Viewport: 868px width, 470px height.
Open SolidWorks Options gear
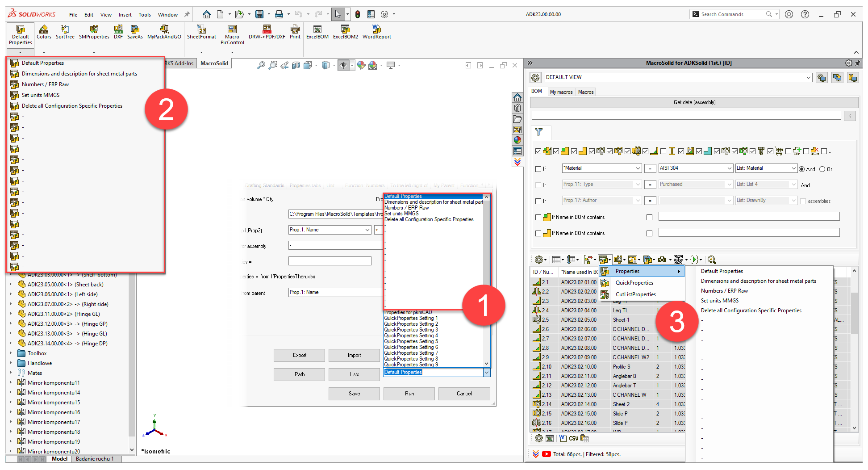(384, 14)
